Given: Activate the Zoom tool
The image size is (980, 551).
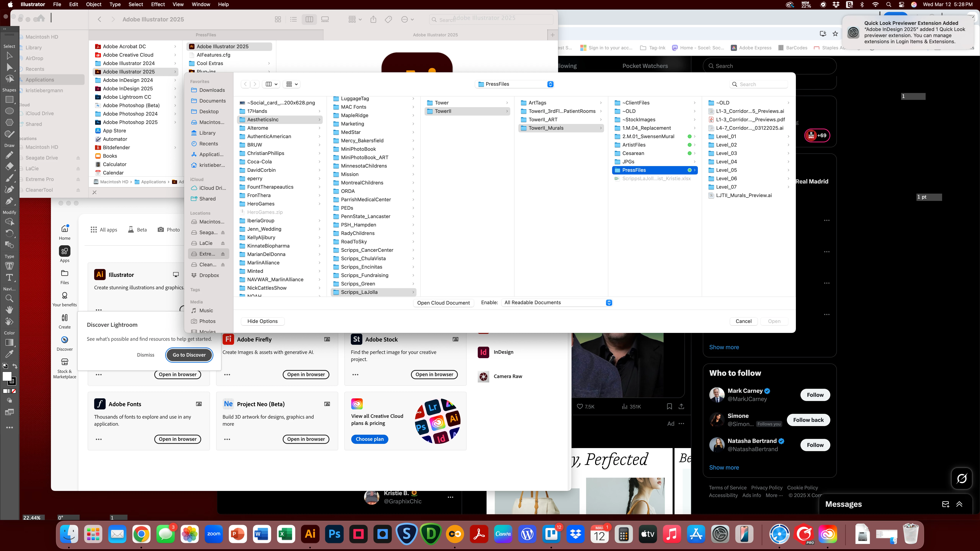Looking at the screenshot, I should tap(10, 298).
